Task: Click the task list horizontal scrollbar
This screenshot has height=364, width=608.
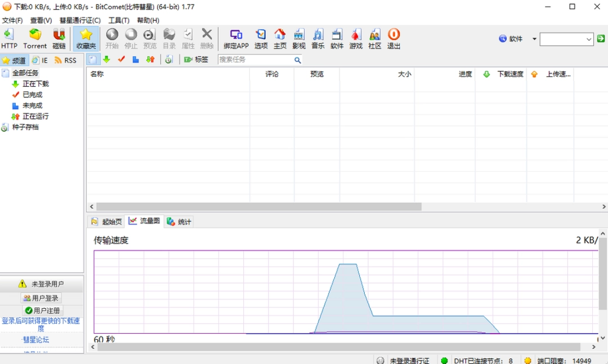Action: [259, 206]
